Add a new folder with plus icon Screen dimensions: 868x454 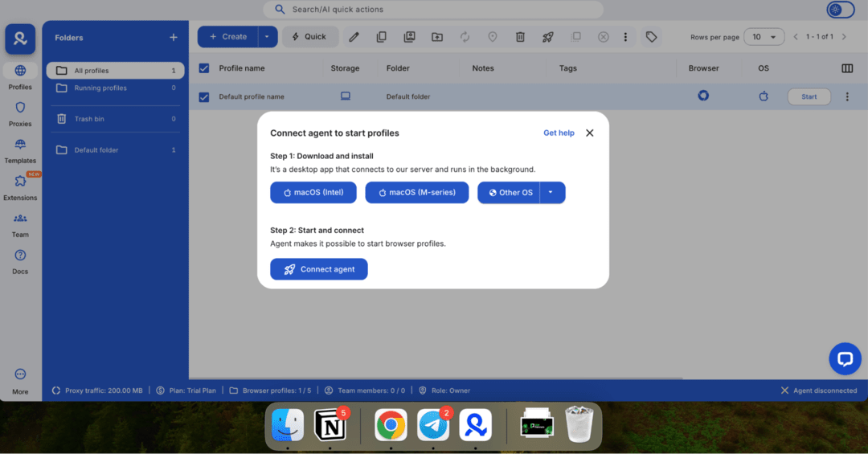tap(173, 38)
